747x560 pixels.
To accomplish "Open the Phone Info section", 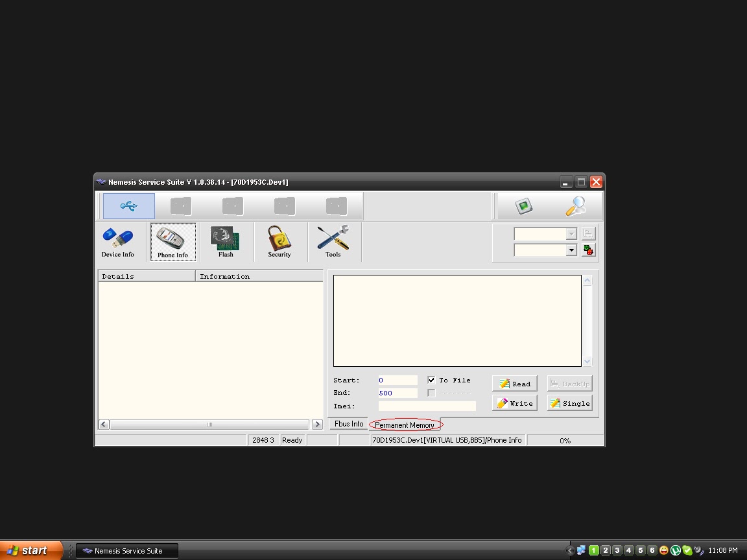I will (x=173, y=242).
